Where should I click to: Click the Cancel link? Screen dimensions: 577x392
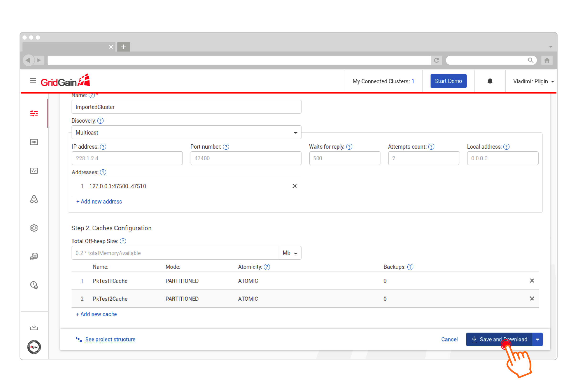[449, 339]
